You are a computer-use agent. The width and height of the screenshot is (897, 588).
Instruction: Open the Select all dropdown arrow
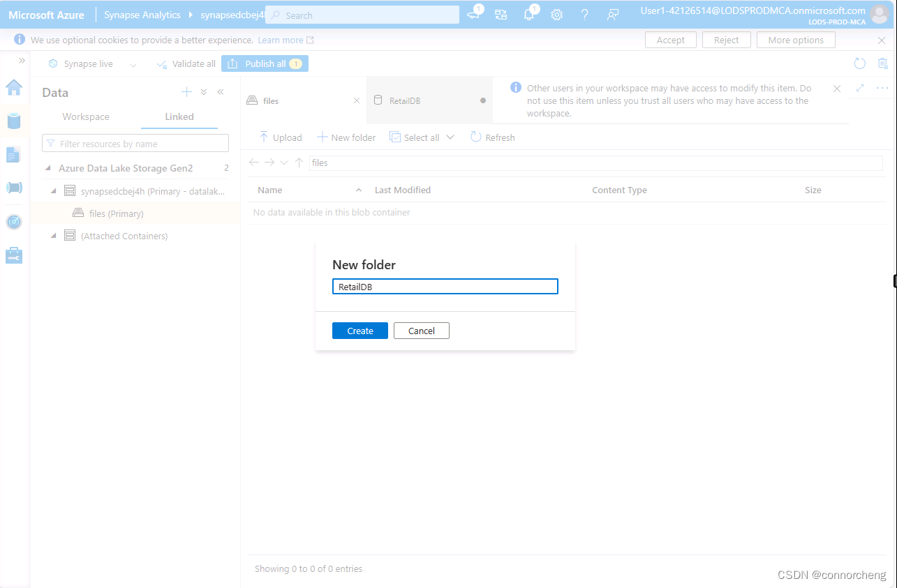click(450, 137)
